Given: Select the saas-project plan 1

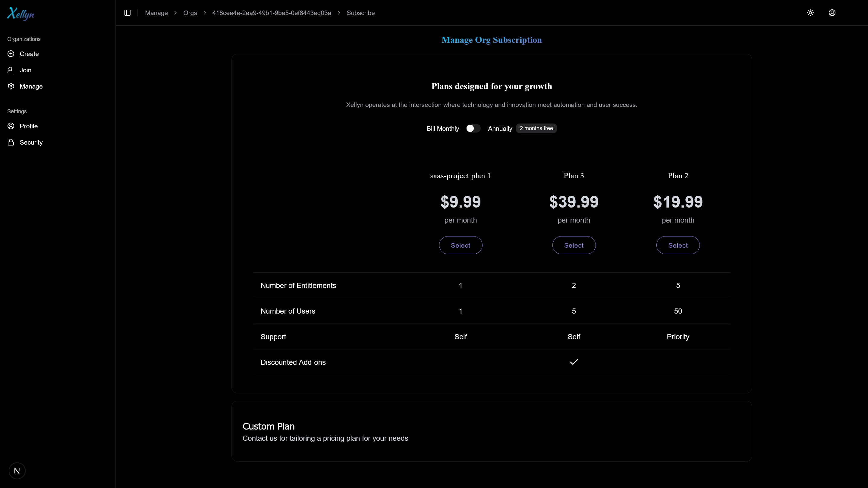Looking at the screenshot, I should point(461,245).
